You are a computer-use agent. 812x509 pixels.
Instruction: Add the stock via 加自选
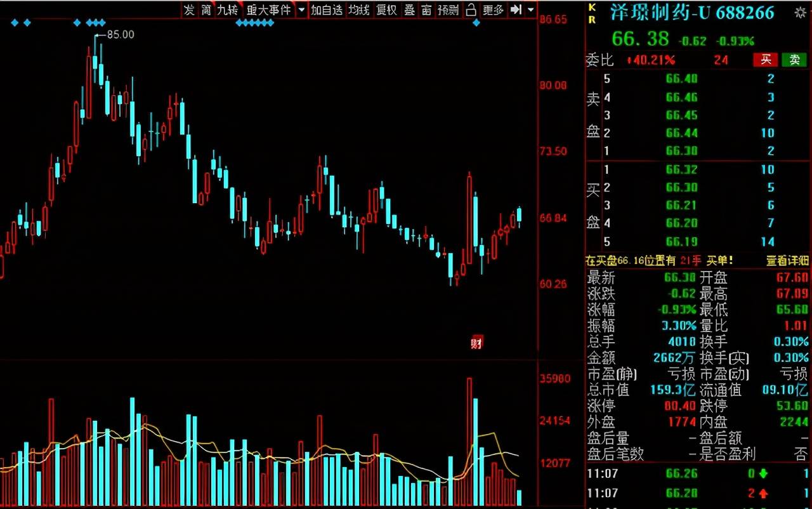326,10
